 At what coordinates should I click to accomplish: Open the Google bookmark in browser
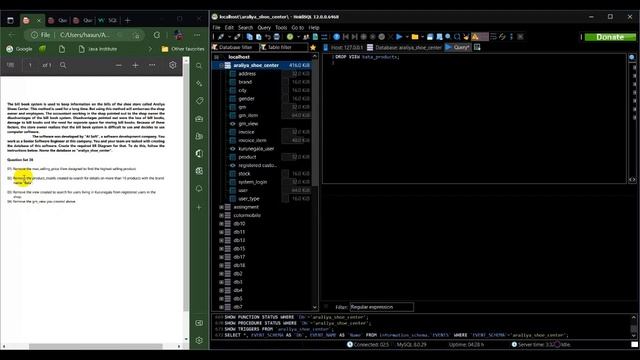coord(19,49)
